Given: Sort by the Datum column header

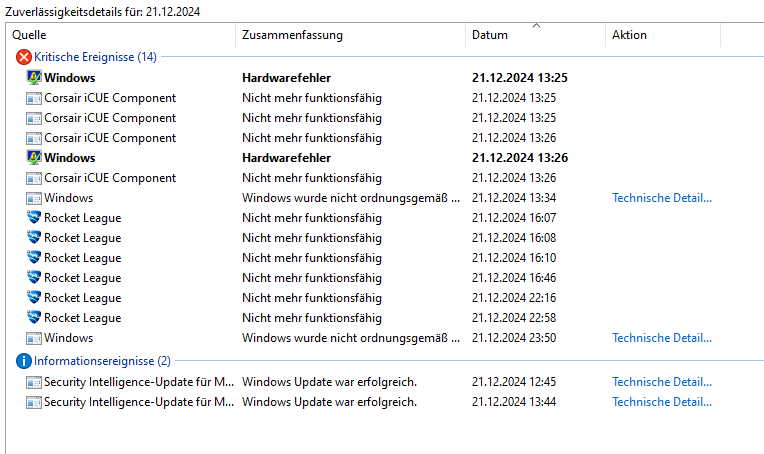Looking at the screenshot, I should 535,35.
